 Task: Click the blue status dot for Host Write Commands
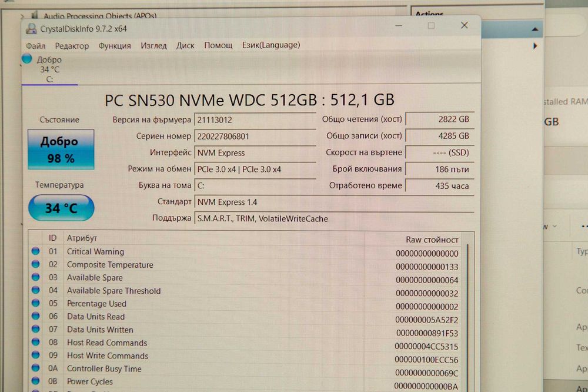pyautogui.click(x=36, y=355)
